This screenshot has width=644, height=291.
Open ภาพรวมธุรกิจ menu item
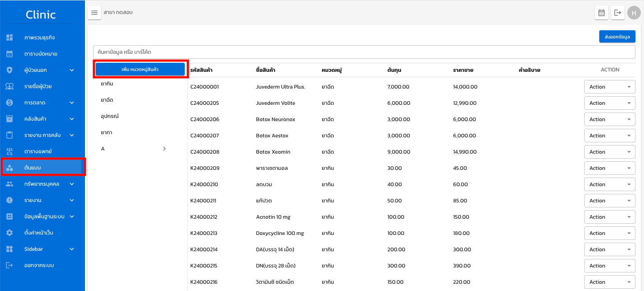42,38
